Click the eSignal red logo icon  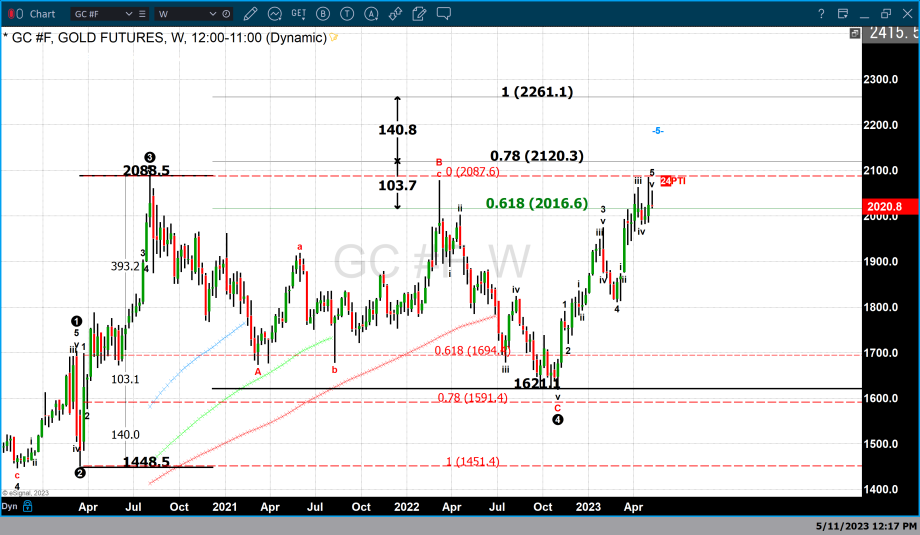pyautogui.click(x=14, y=14)
